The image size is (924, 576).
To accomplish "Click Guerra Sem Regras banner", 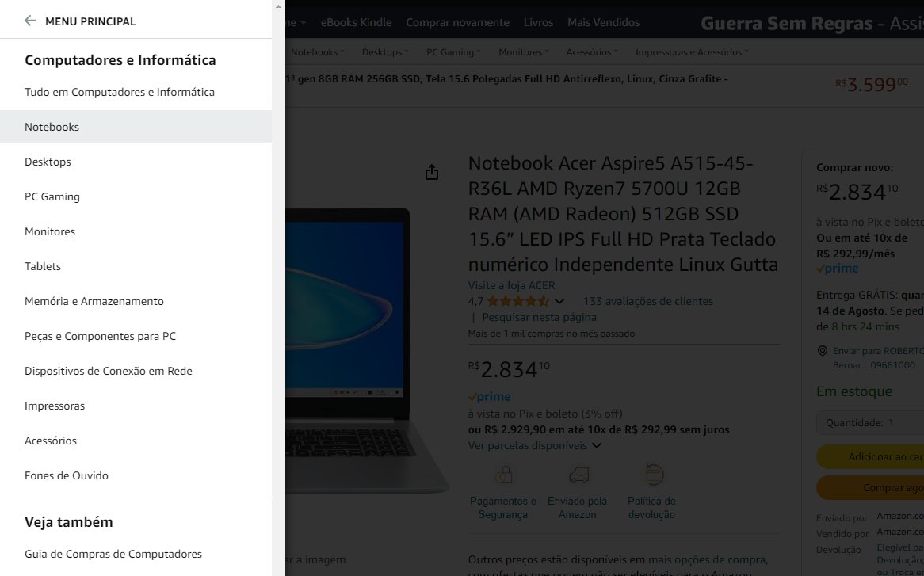I will [x=812, y=23].
